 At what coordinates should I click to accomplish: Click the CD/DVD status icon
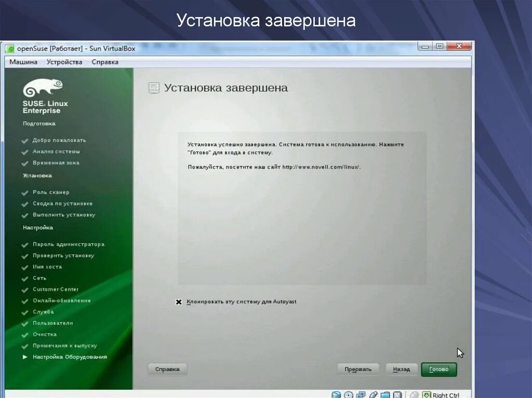[349, 395]
